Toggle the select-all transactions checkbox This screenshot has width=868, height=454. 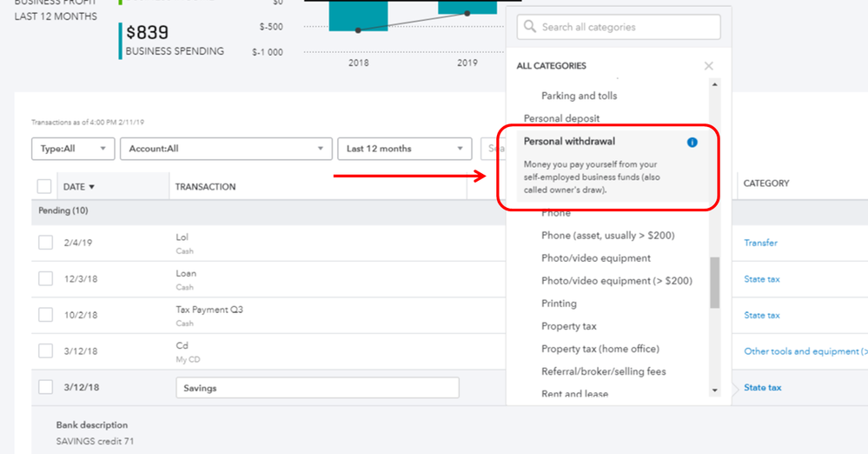44,186
